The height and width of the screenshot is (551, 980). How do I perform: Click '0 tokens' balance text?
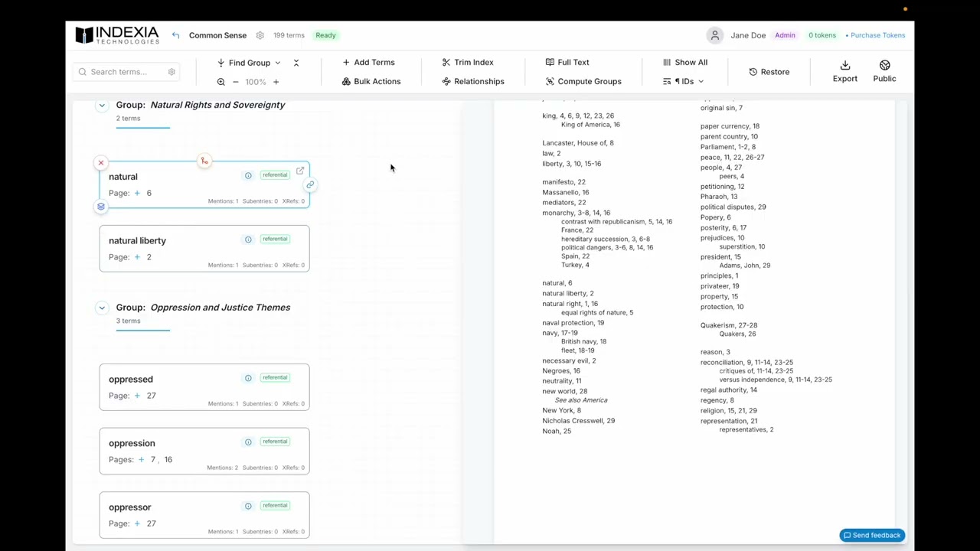pos(822,35)
